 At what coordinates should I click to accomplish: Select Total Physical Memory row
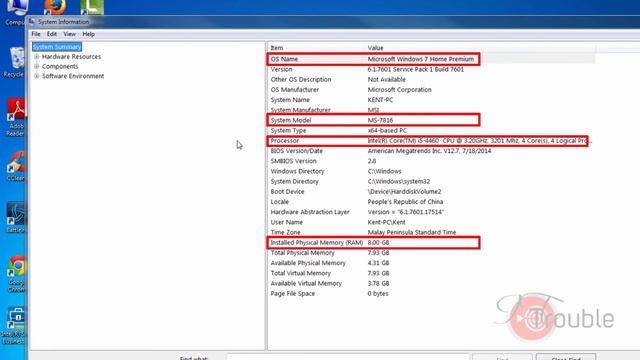(431, 253)
